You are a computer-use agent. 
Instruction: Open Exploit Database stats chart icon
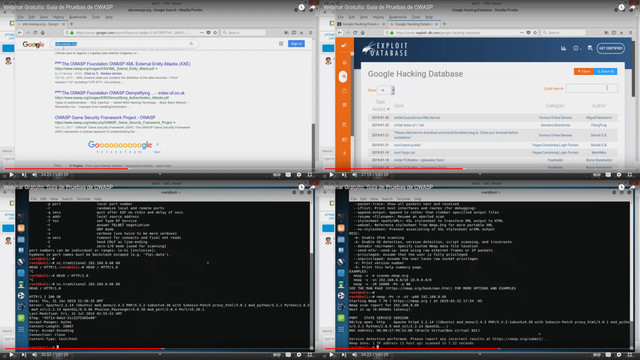coord(563,48)
